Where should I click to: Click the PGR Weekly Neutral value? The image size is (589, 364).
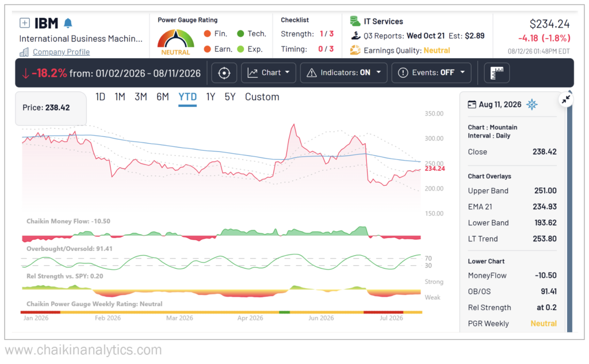tap(544, 323)
